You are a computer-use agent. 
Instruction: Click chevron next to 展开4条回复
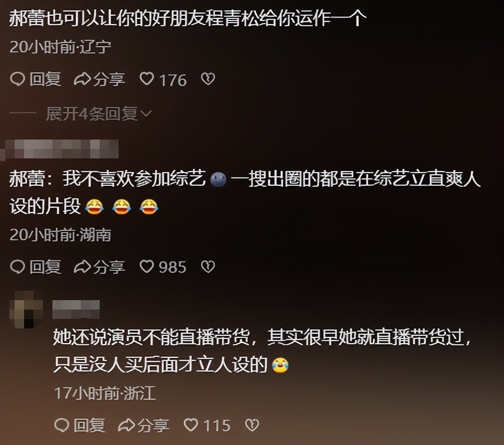point(145,113)
